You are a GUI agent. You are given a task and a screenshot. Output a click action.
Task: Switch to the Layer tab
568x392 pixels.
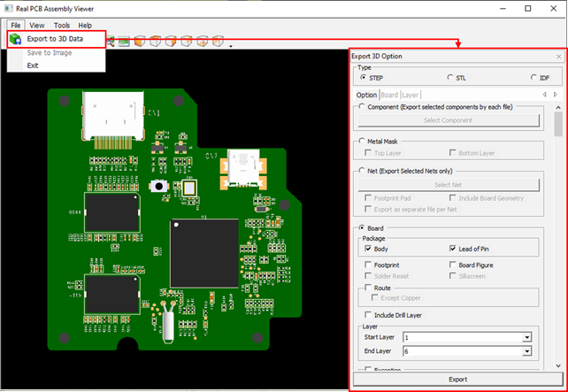coord(411,95)
